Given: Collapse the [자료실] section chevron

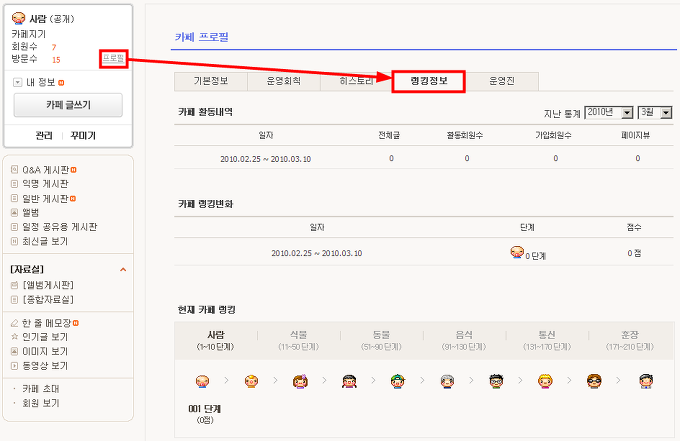Looking at the screenshot, I should pyautogui.click(x=123, y=270).
